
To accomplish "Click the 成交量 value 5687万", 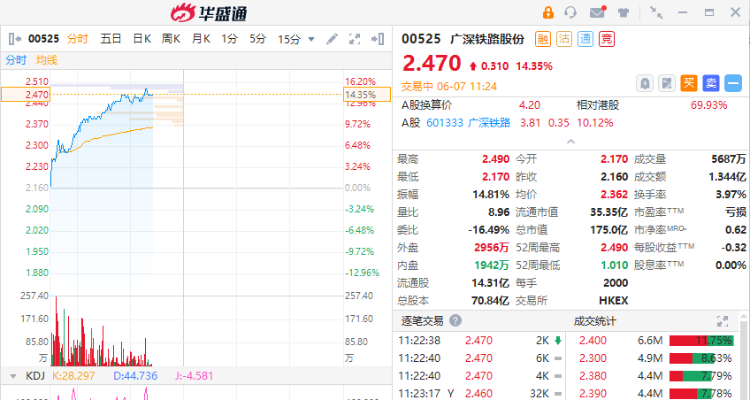I will tap(728, 159).
